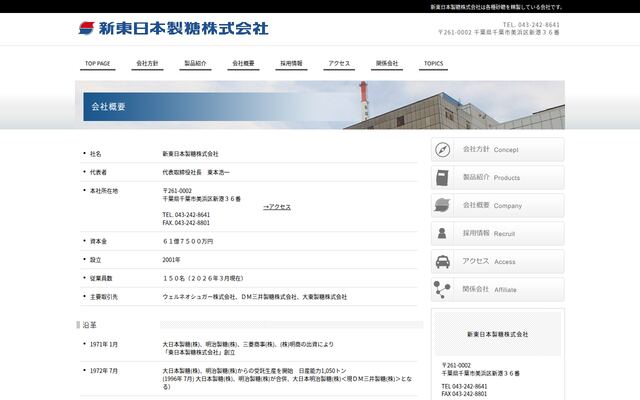This screenshot has width=640, height=400.
Task: Open the 関係会社 Affiliate sidebar button
Action: [x=498, y=289]
